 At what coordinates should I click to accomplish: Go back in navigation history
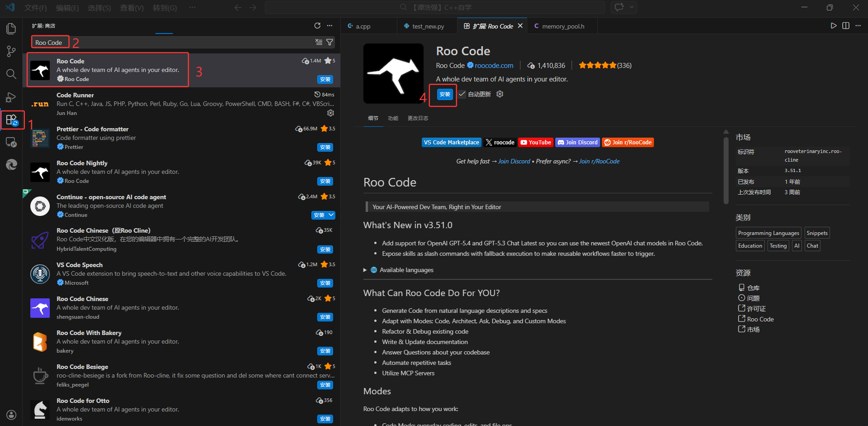[x=238, y=7]
